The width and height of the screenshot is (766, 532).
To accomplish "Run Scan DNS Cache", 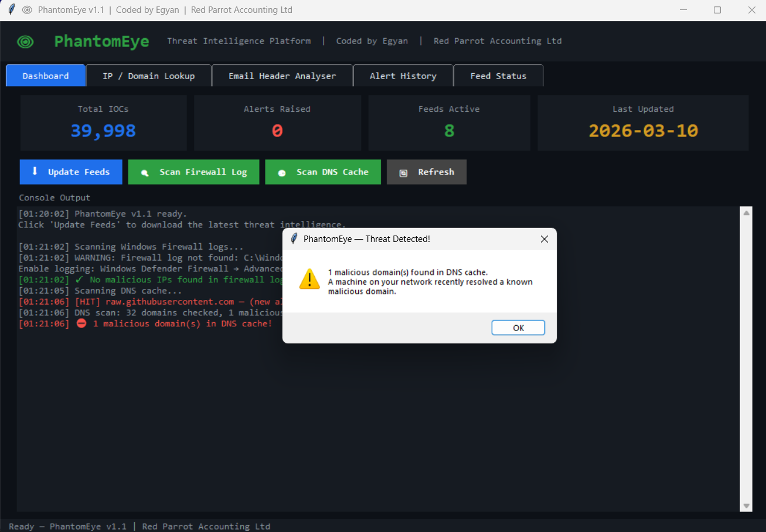I will [323, 172].
